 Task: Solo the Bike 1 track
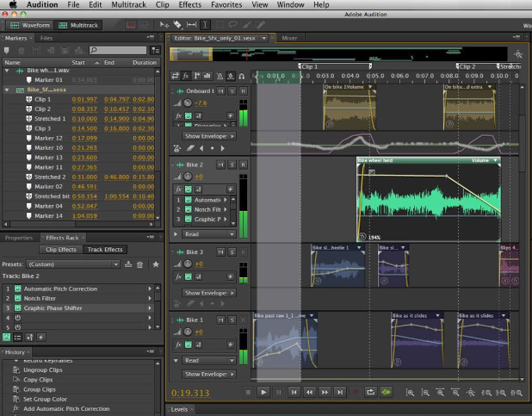click(x=232, y=320)
